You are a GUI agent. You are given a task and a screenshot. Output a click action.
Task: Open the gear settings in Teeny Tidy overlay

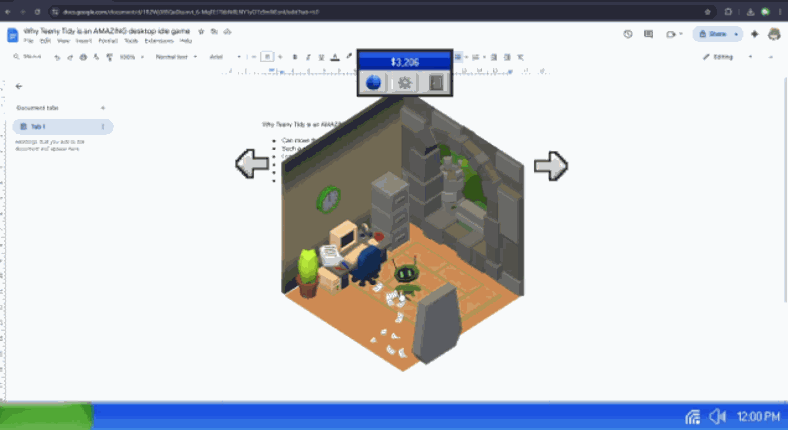[x=405, y=82]
